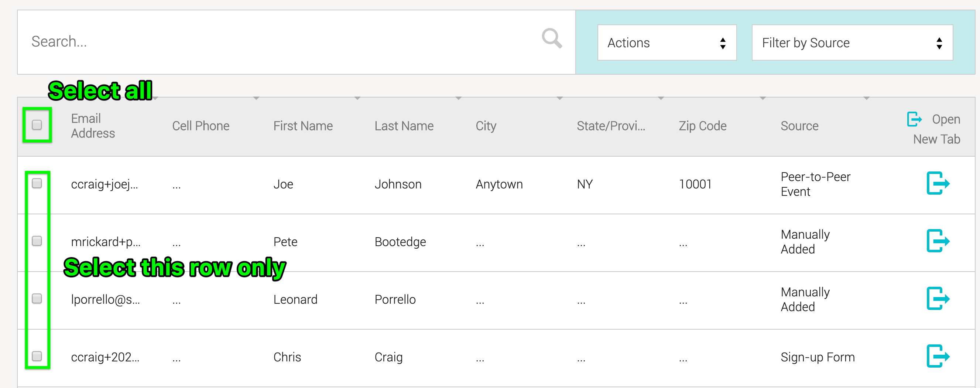Image resolution: width=980 pixels, height=388 pixels.
Task: Open Leonard Porrello's record in new tab
Action: 938,299
